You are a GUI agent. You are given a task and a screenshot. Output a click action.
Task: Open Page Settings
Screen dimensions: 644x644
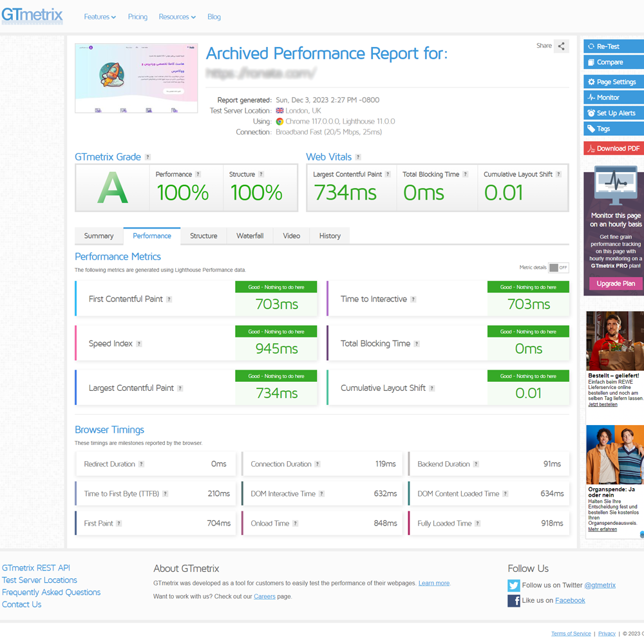614,82
